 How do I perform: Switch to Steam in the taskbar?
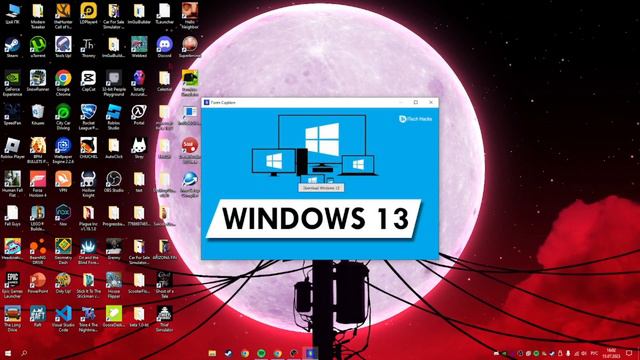point(229,353)
